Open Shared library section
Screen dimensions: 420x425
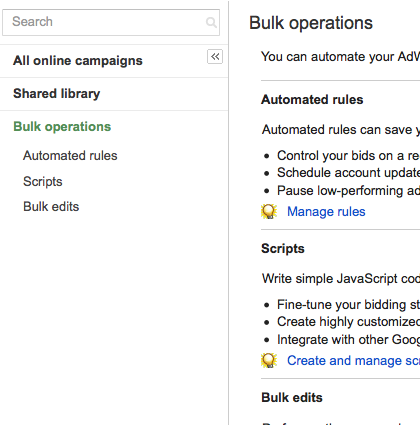click(x=56, y=94)
